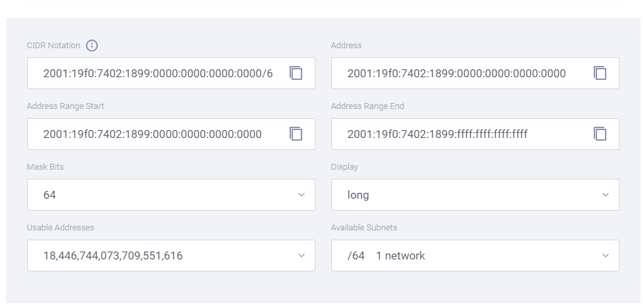This screenshot has height=307, width=644.
Task: Focus the Address text field
Action: pos(456,73)
